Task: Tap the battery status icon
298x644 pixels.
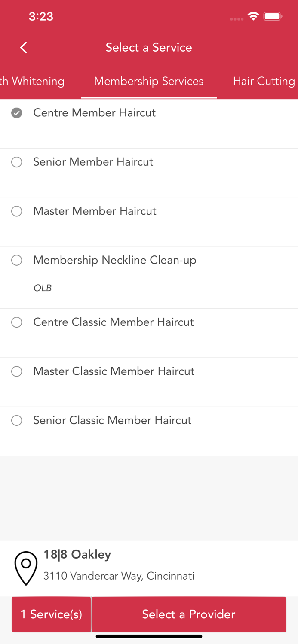Action: (x=273, y=17)
